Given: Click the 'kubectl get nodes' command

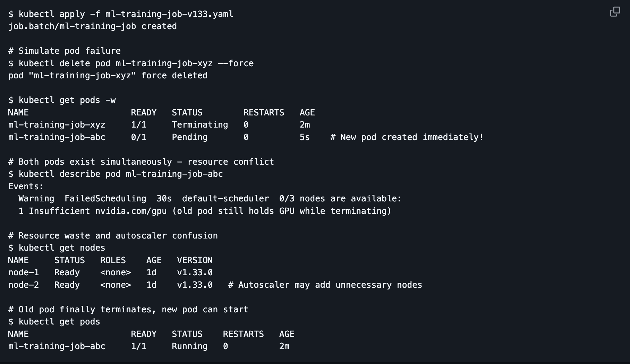Looking at the screenshot, I should (x=62, y=248).
